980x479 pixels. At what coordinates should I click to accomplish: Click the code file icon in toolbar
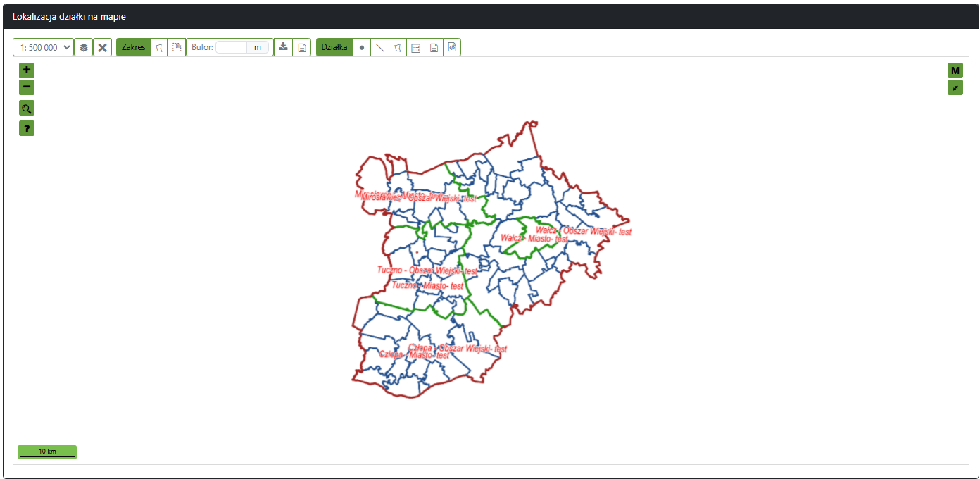tap(452, 47)
